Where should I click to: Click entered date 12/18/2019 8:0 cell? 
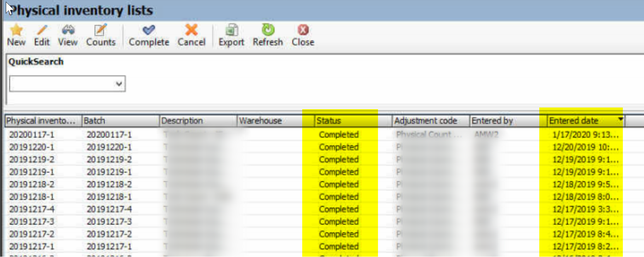(585, 197)
